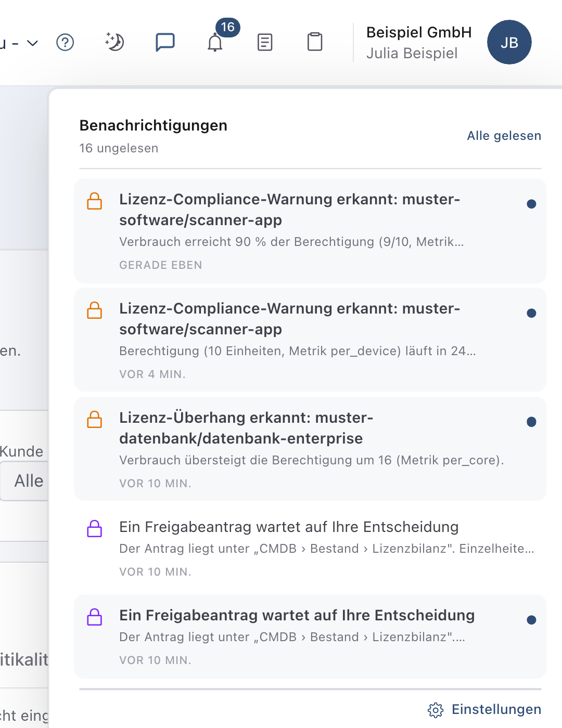Click unread dot of Lizenz-Überhang notification
Image resolution: width=562 pixels, height=728 pixels.
[531, 422]
